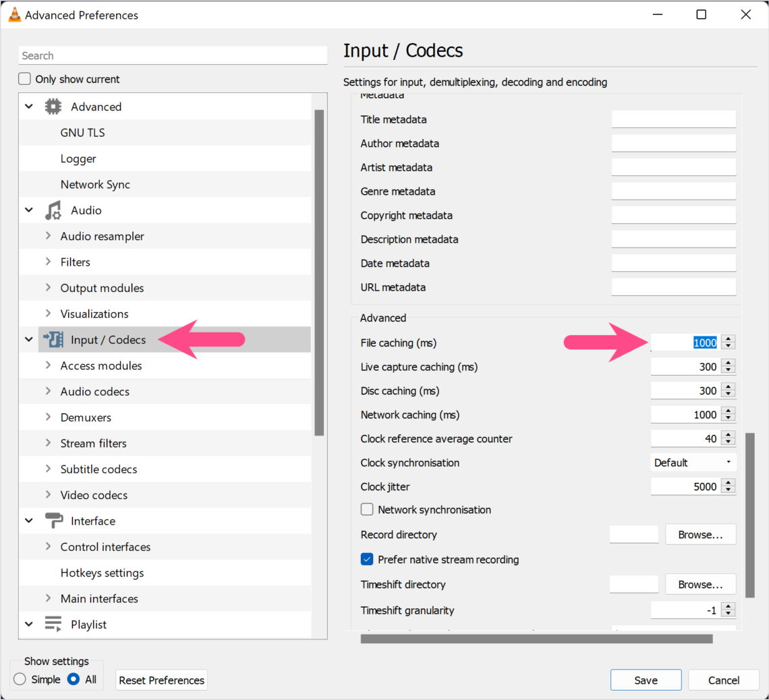This screenshot has height=700, width=769.
Task: Open the Logger settings entry
Action: [x=78, y=158]
